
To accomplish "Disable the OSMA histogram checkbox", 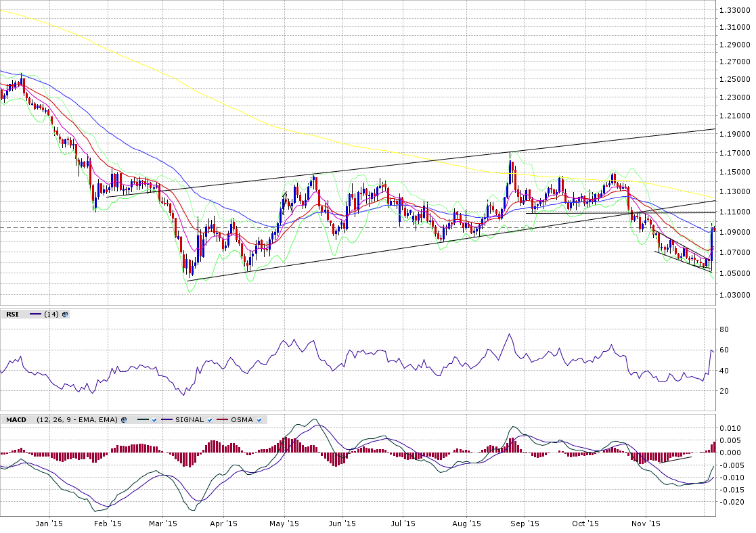I will 259,419.
